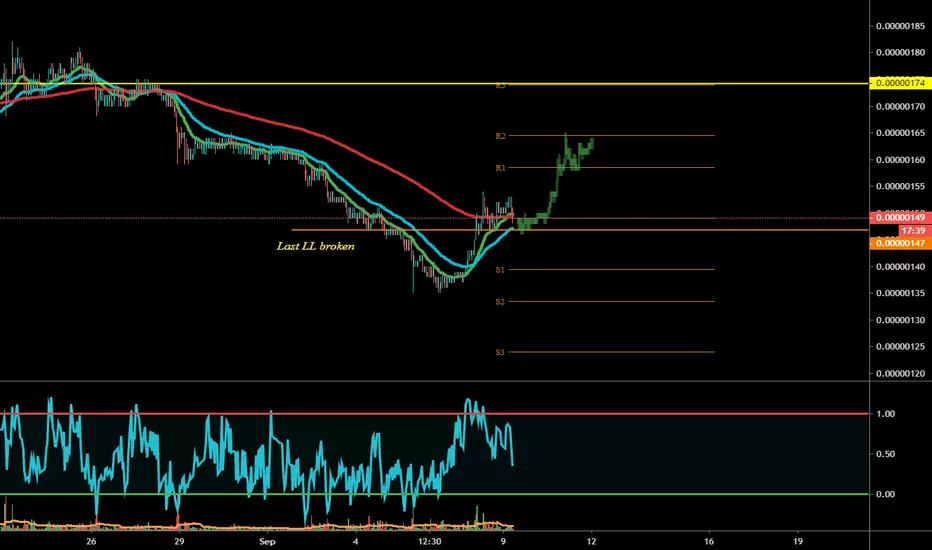
Task: Select the green projected candle bars pattern
Action: click(x=555, y=184)
